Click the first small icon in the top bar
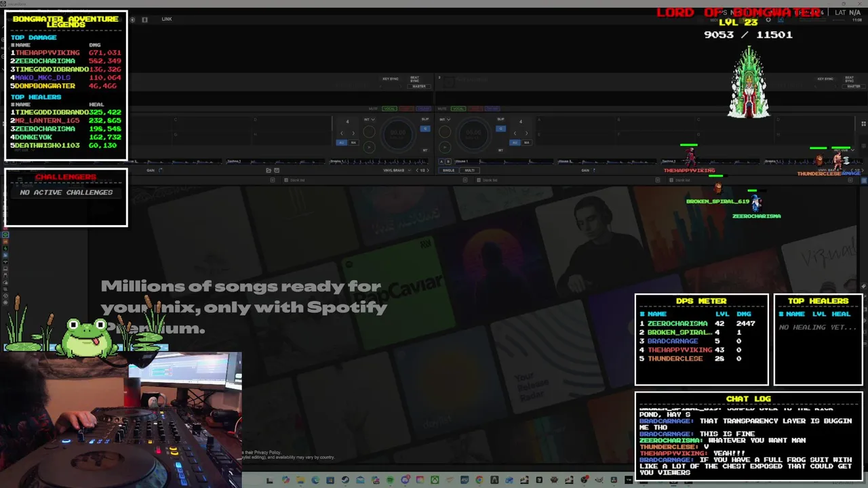 [132, 20]
